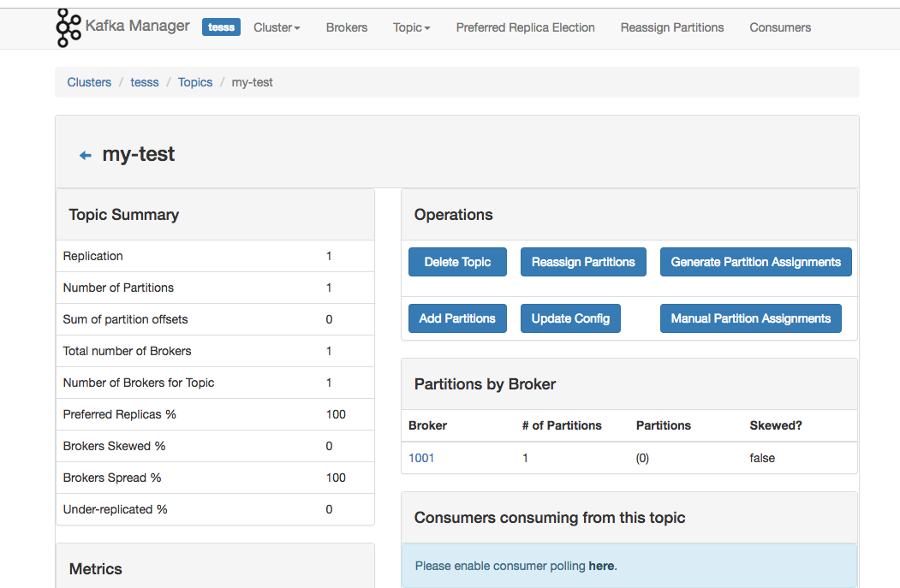The image size is (900, 588).
Task: Select the Brokers Spread value 100
Action: [x=336, y=478]
